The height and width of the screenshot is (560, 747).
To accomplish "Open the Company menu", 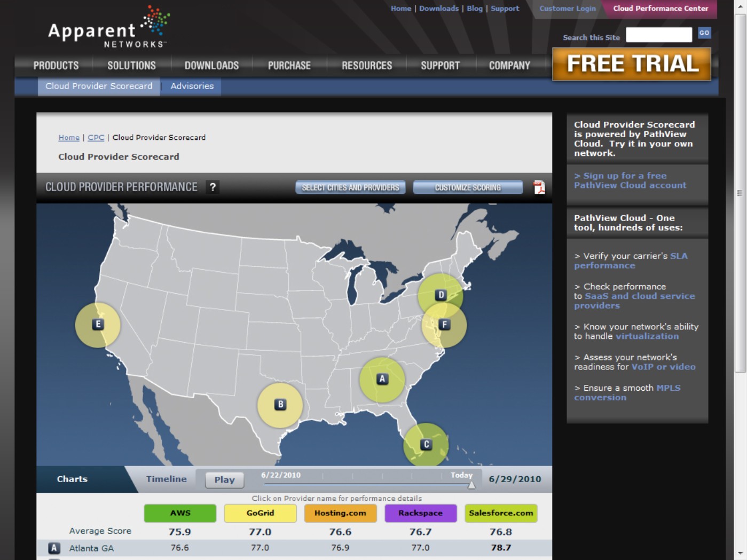I will [509, 66].
